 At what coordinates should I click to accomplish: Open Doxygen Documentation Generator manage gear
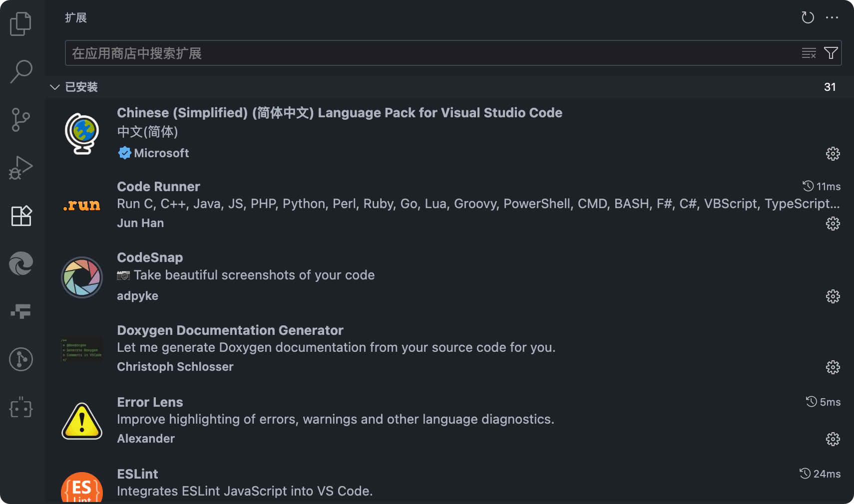[833, 367]
